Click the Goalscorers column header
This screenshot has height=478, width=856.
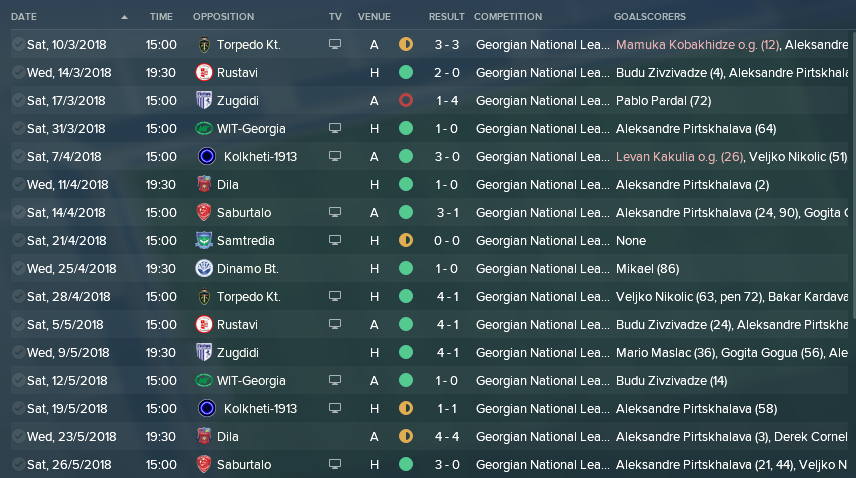tap(650, 16)
